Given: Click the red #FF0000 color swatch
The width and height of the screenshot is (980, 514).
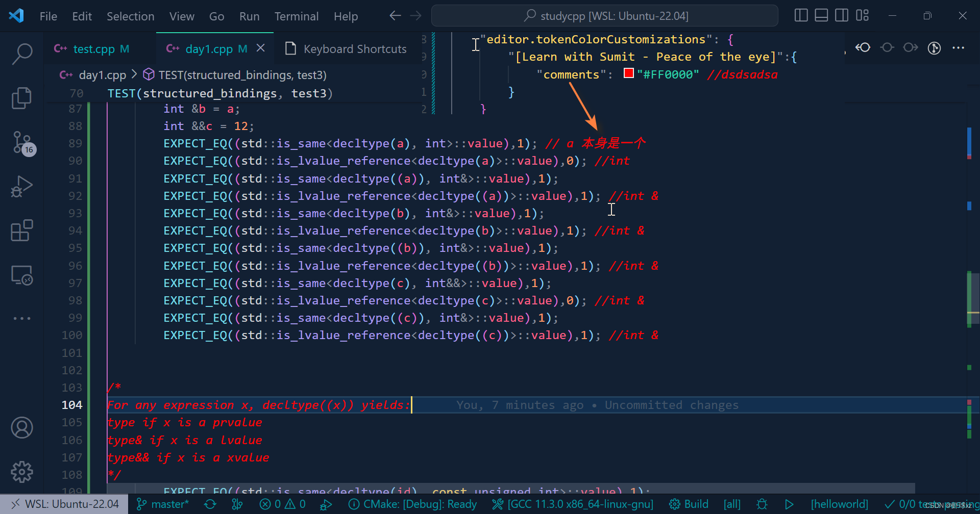Looking at the screenshot, I should pyautogui.click(x=628, y=73).
